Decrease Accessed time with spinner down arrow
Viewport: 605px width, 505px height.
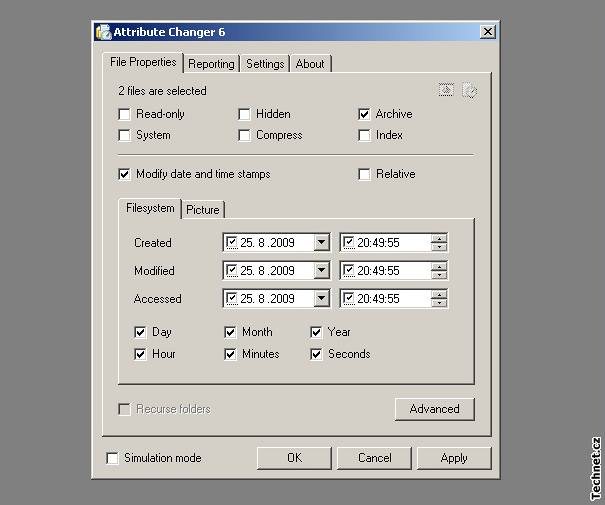click(x=439, y=303)
